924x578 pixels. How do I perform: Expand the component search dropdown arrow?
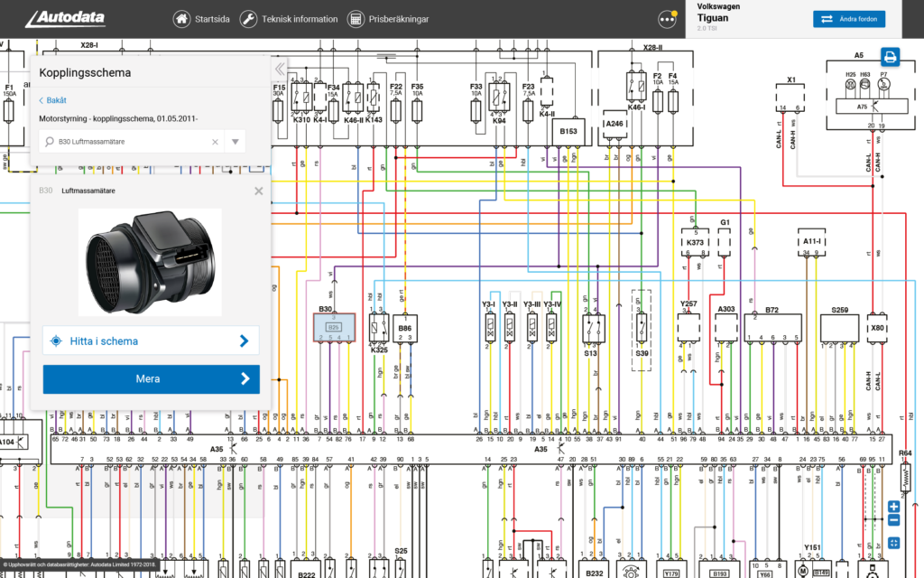[236, 142]
